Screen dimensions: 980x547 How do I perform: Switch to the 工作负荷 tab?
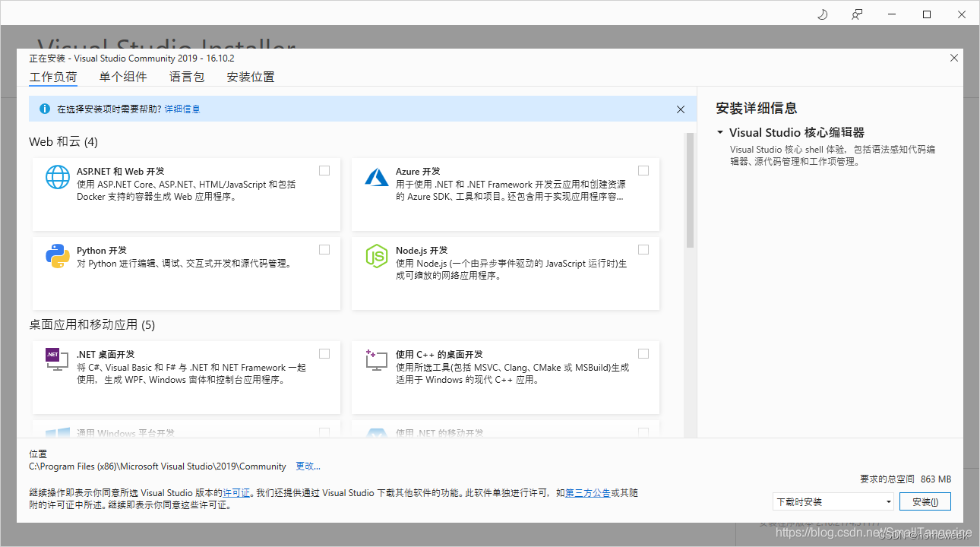click(x=53, y=77)
